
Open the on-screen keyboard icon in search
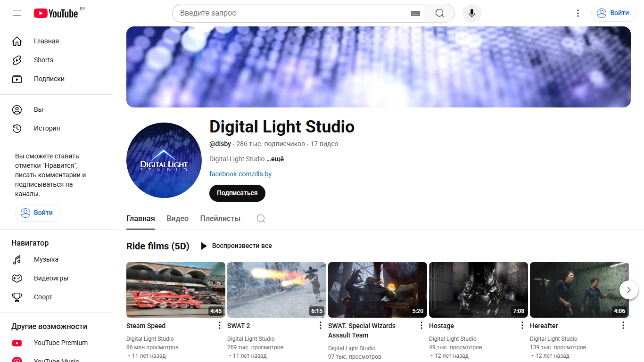(415, 13)
